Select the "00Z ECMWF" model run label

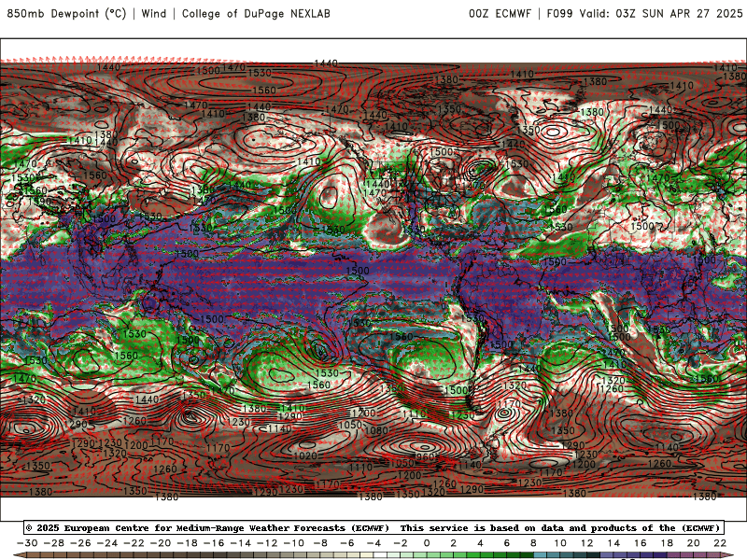pos(500,13)
